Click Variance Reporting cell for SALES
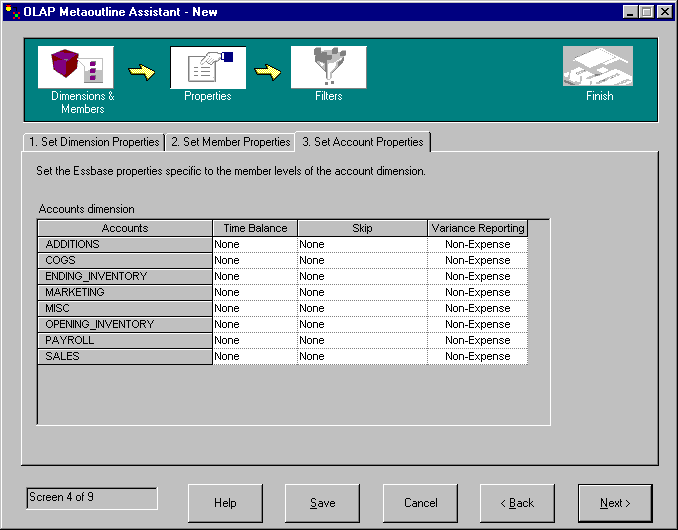Viewport: 678px width, 530px height. 478,356
